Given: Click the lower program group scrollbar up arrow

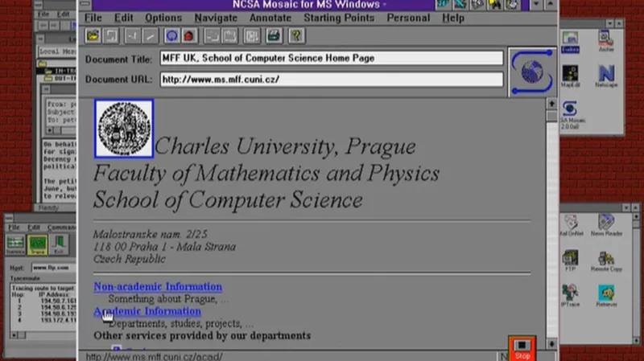Looking at the screenshot, I should click(636, 215).
